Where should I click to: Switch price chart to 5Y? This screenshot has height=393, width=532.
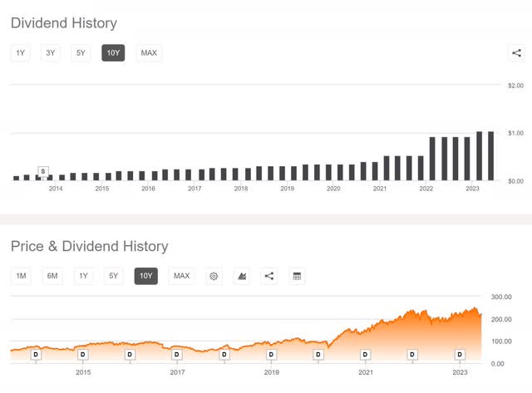(x=114, y=276)
